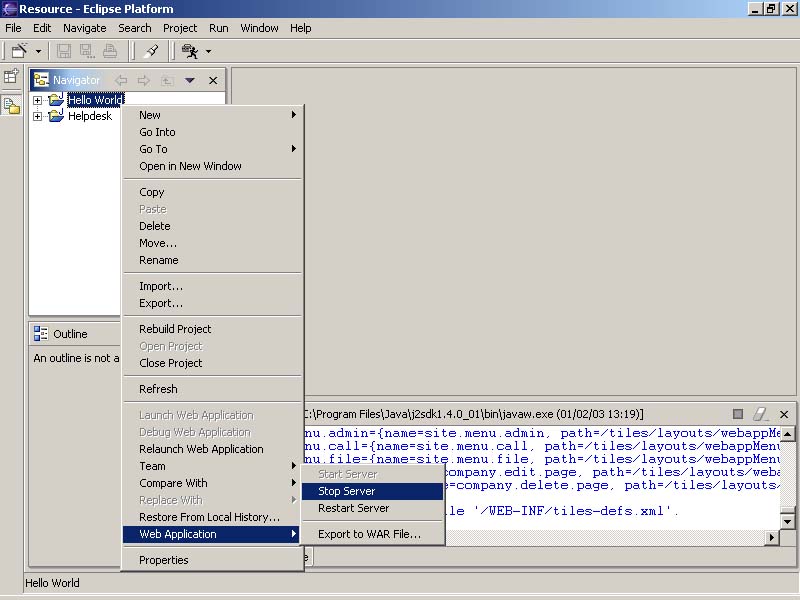
Task: Select Relaunch Web Application
Action: [x=212, y=449]
